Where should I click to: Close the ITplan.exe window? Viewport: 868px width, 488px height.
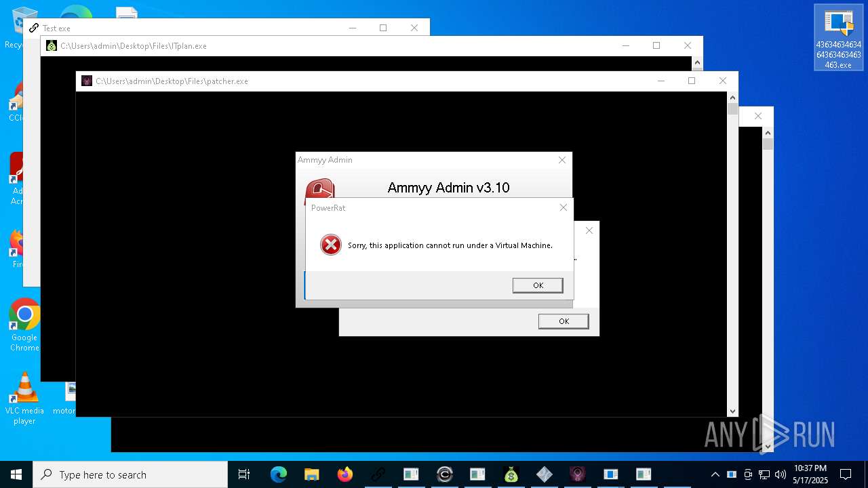[x=688, y=45]
